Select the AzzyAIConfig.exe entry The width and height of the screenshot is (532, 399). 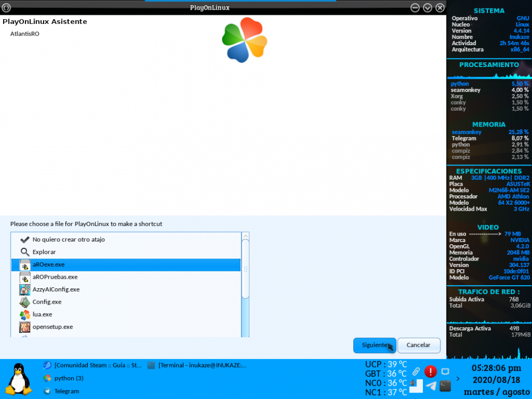(56, 289)
